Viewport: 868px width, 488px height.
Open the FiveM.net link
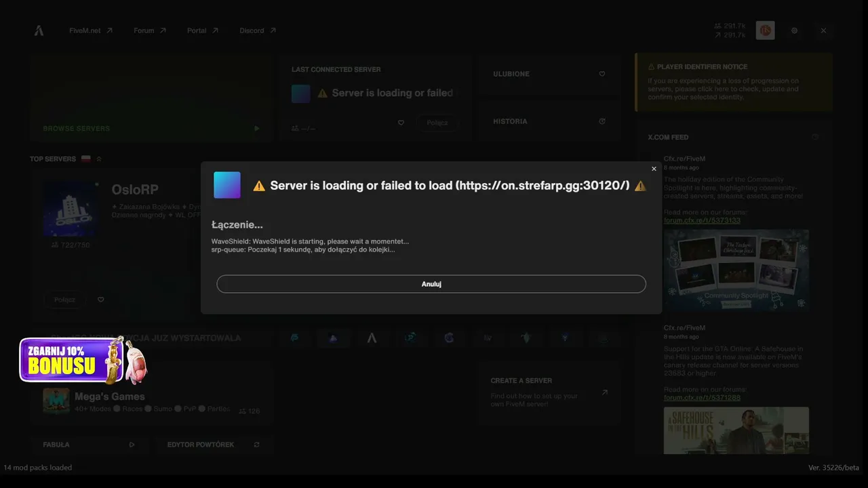91,30
